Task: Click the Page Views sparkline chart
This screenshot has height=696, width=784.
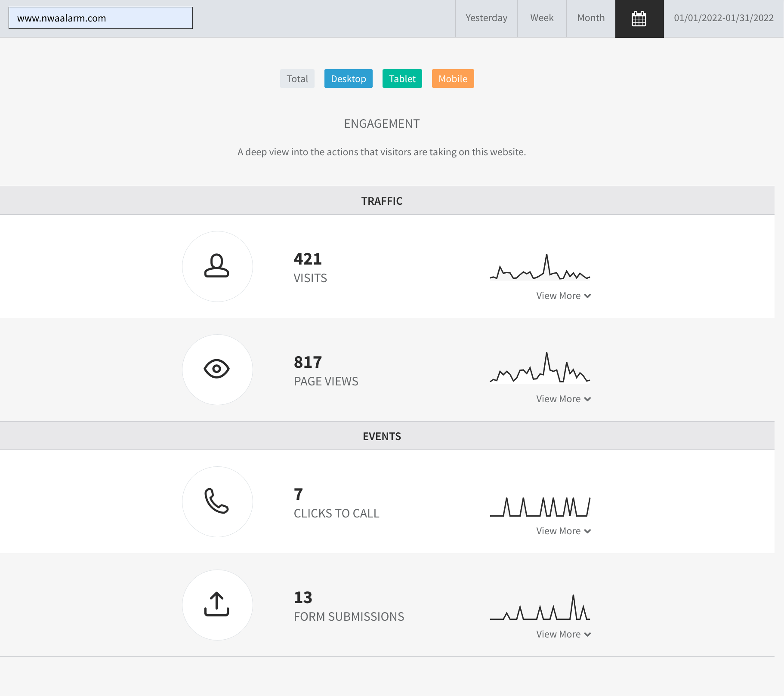Action: pyautogui.click(x=540, y=368)
